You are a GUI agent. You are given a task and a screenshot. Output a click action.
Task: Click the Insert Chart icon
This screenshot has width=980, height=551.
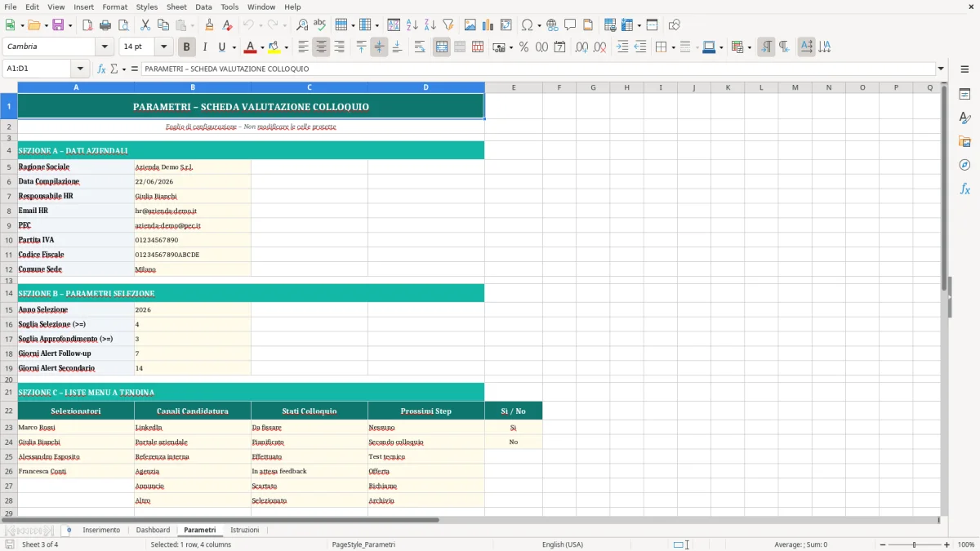click(x=488, y=25)
